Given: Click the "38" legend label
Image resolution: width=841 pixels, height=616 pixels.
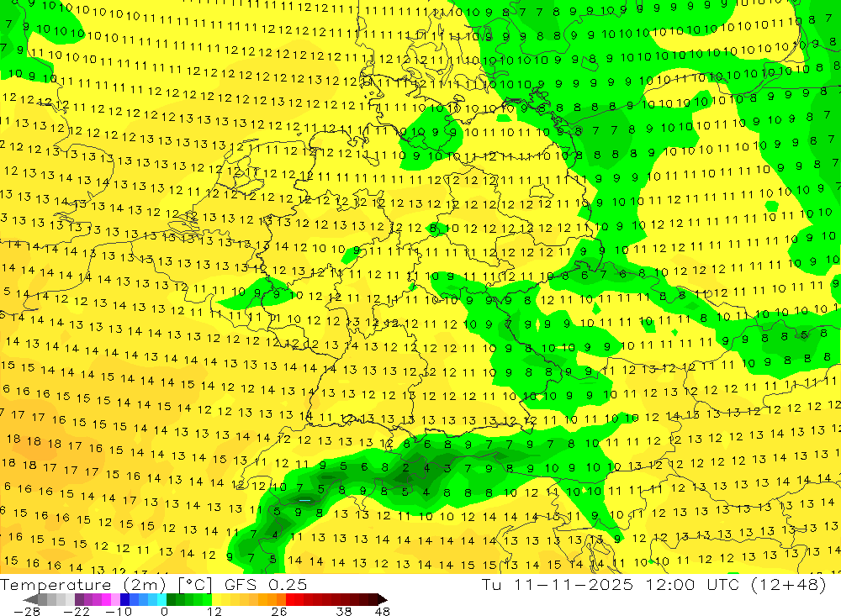Looking at the screenshot, I should click(344, 612).
